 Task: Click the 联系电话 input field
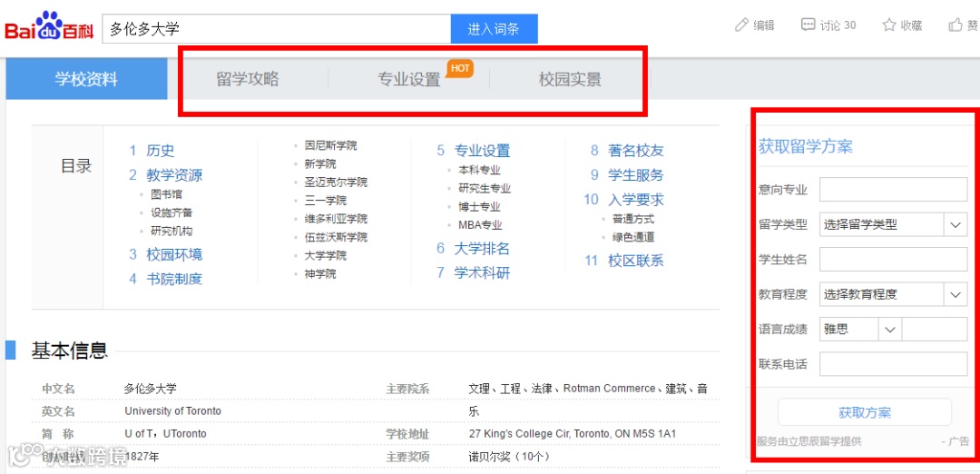point(893,364)
